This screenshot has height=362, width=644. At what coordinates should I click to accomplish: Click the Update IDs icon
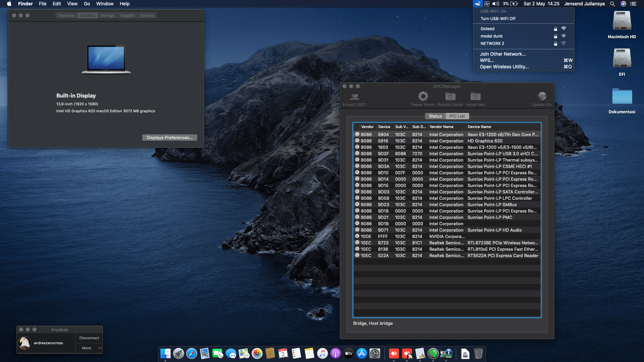pyautogui.click(x=542, y=97)
